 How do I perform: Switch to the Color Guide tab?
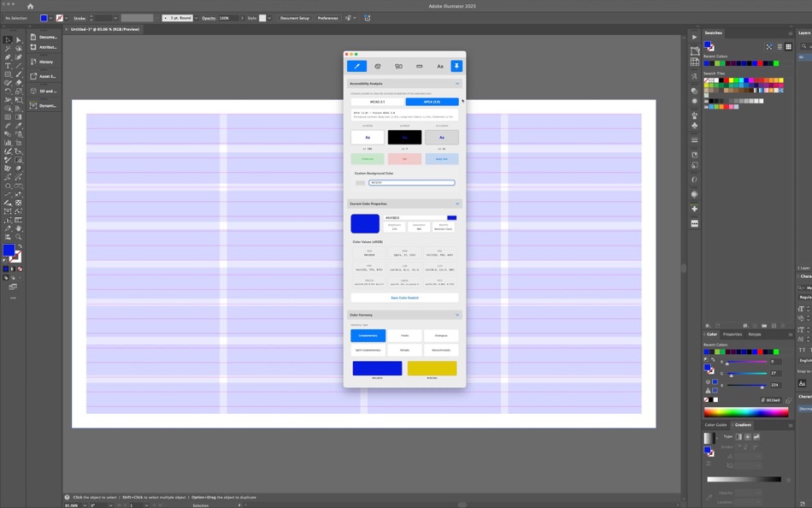click(715, 425)
